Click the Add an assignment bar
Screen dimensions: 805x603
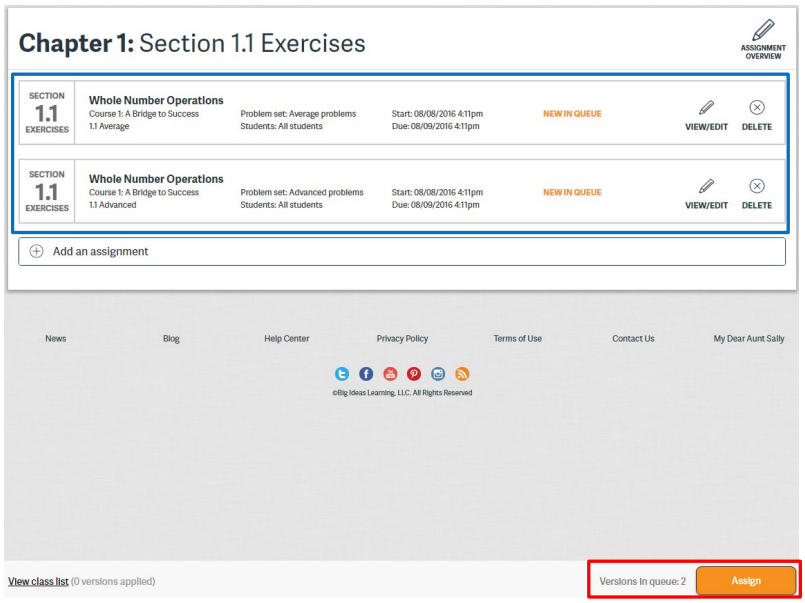[401, 252]
